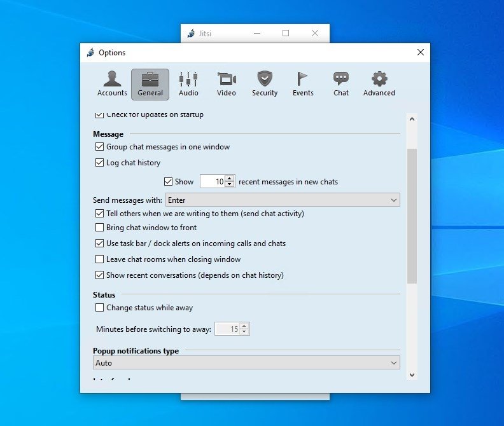The height and width of the screenshot is (426, 504).
Task: Click Jitsi app icon in background window
Action: coord(191,34)
